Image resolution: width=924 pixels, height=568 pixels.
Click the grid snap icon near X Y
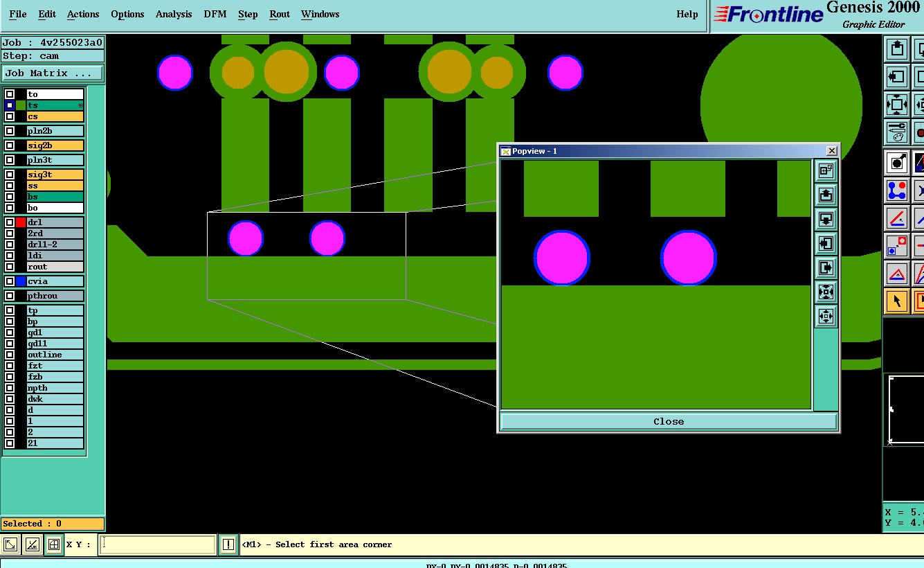(53, 544)
